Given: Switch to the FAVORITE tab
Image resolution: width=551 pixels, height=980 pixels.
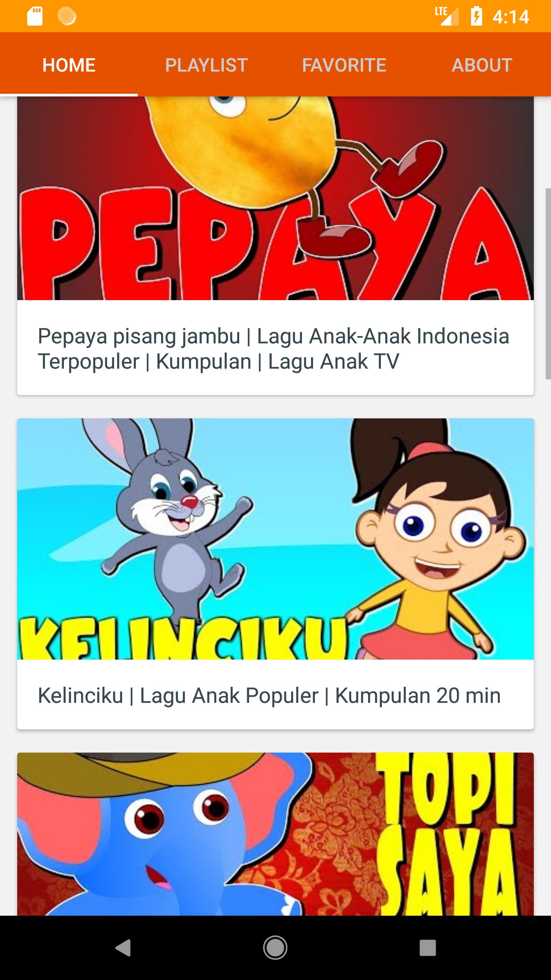Looking at the screenshot, I should click(x=344, y=64).
